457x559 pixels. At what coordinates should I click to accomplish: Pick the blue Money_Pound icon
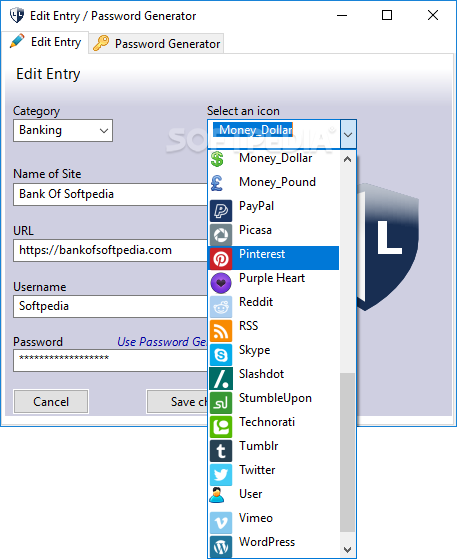point(217,183)
